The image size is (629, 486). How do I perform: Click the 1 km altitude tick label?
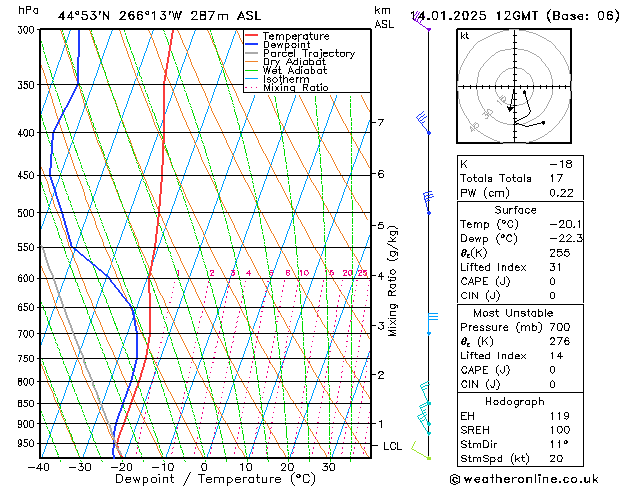[x=381, y=423]
